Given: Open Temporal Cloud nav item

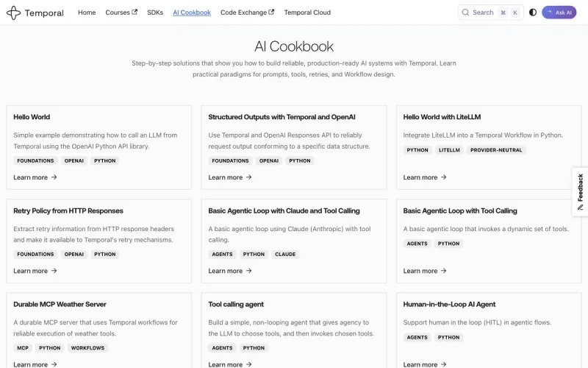Looking at the screenshot, I should point(307,13).
